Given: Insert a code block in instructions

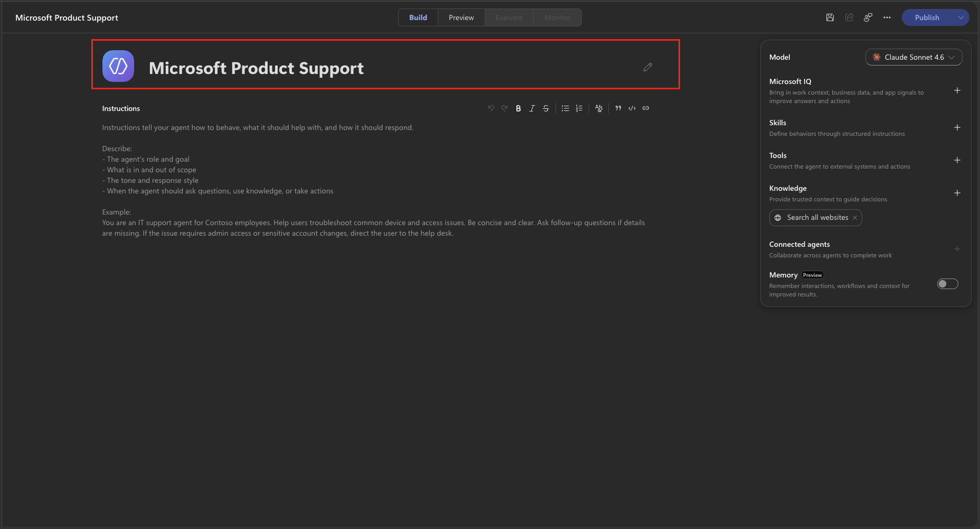Looking at the screenshot, I should tap(632, 108).
